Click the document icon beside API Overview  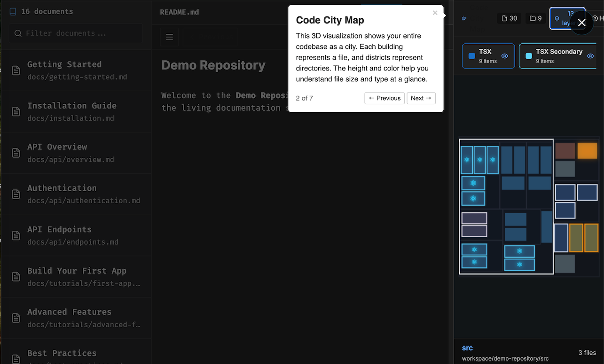[x=16, y=153]
